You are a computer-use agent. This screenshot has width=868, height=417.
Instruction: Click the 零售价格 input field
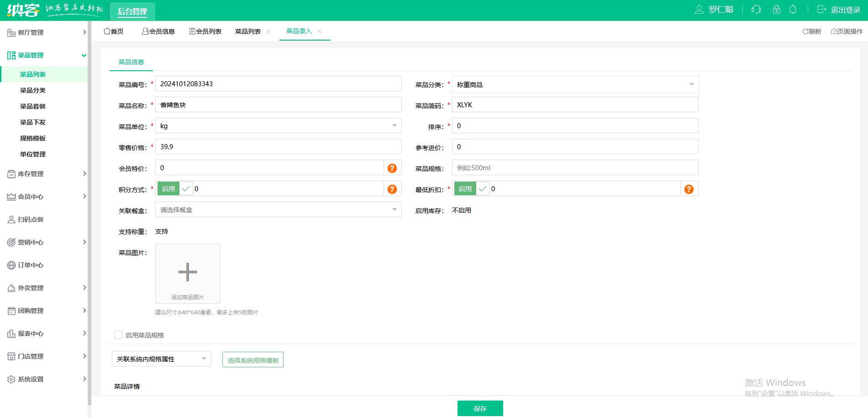tap(279, 146)
